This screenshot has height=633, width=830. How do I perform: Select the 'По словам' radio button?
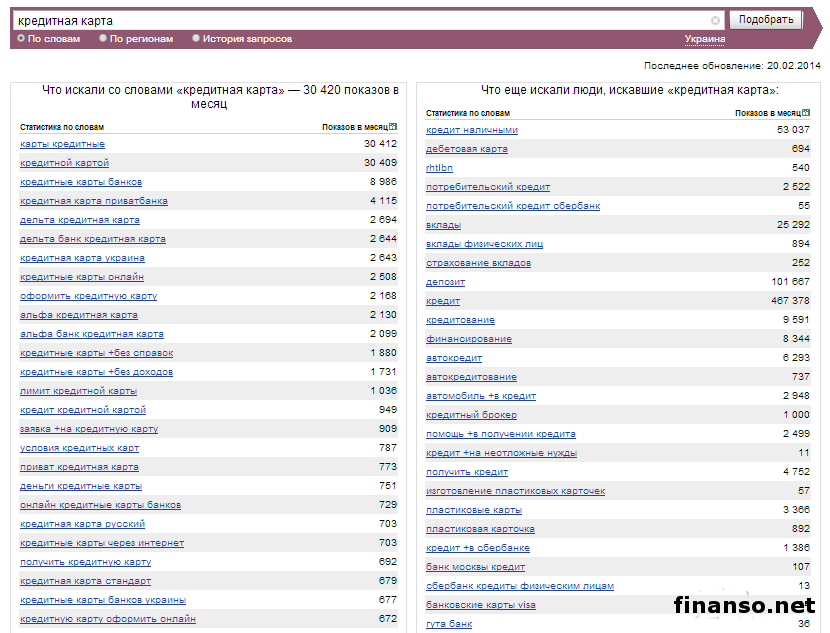click(x=21, y=39)
